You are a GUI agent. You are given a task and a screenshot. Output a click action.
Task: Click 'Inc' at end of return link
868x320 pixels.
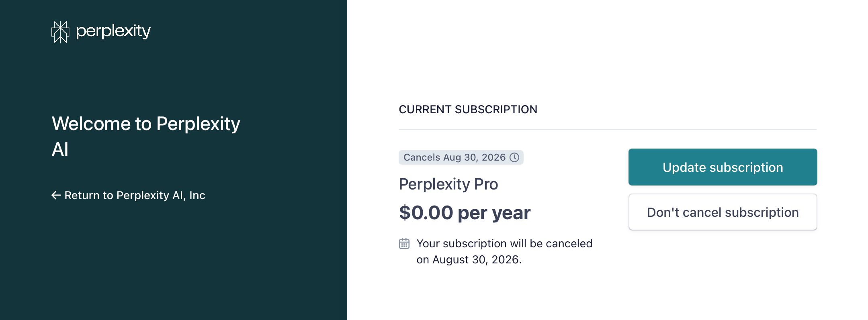[197, 195]
